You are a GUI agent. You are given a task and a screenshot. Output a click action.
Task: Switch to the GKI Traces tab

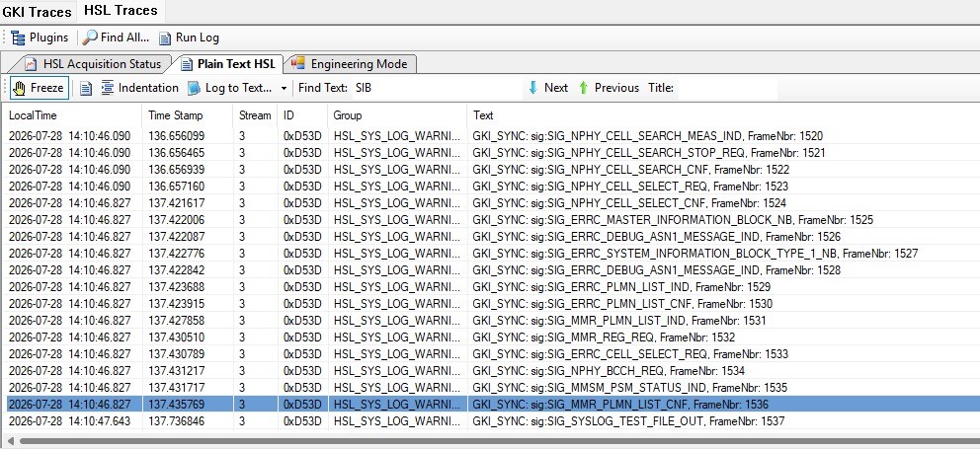coord(38,11)
